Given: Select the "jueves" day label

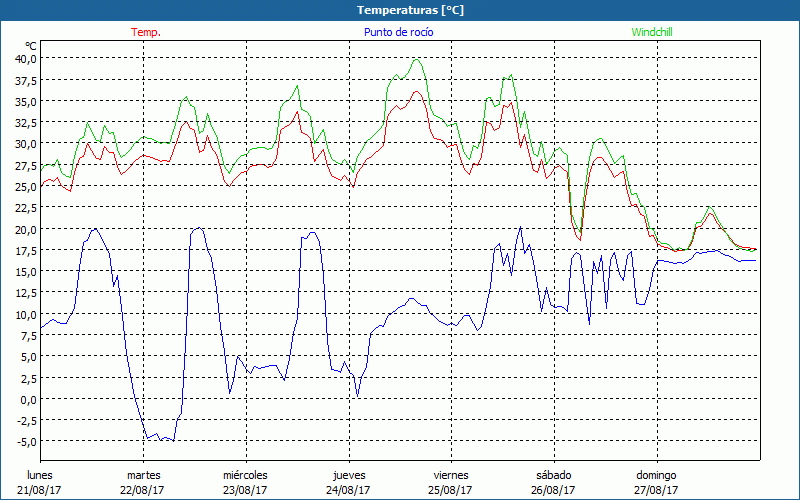Looking at the screenshot, I should coord(348,475).
